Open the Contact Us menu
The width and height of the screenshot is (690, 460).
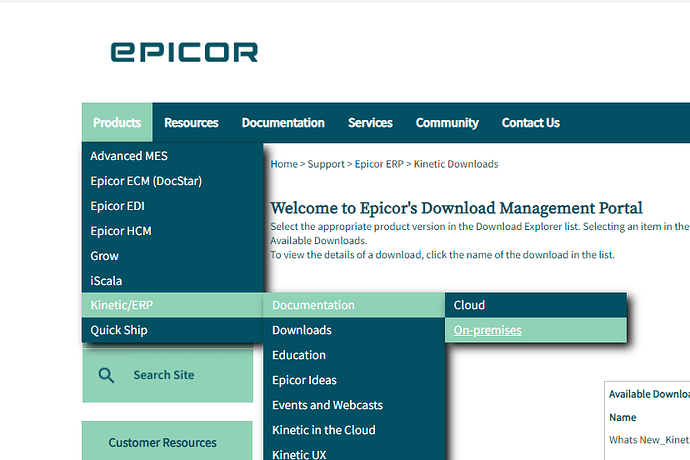[x=531, y=122]
